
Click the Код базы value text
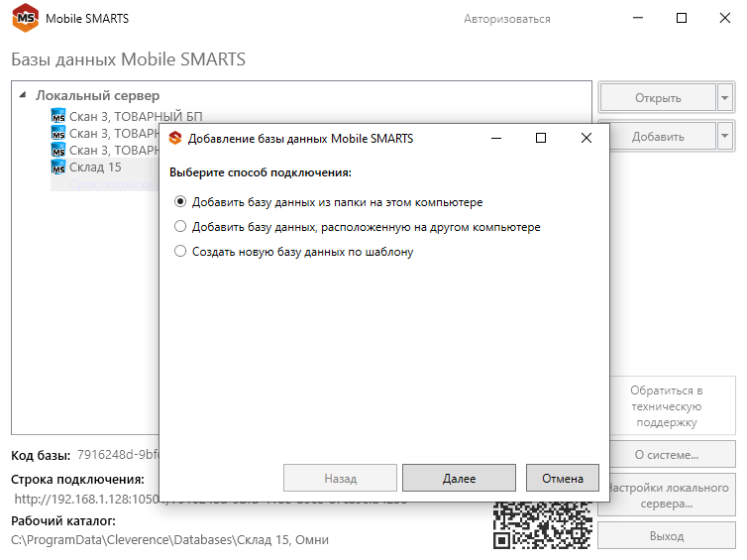pos(118,455)
